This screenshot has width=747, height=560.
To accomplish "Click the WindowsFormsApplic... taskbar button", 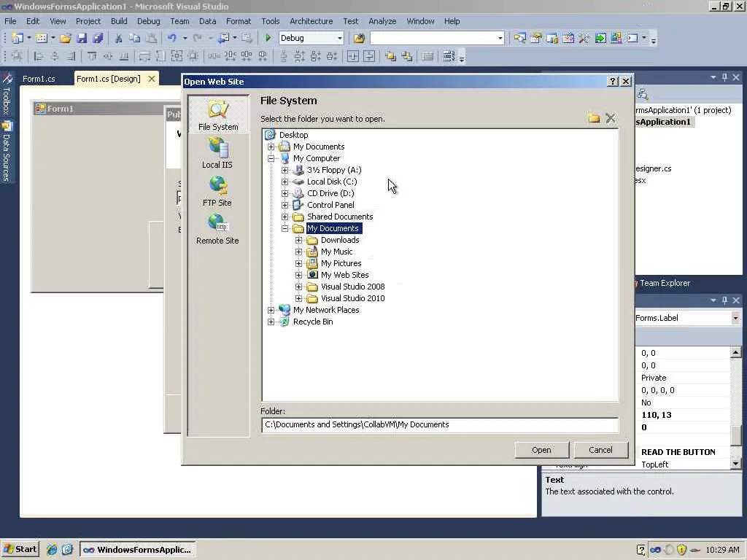I will click(x=137, y=550).
